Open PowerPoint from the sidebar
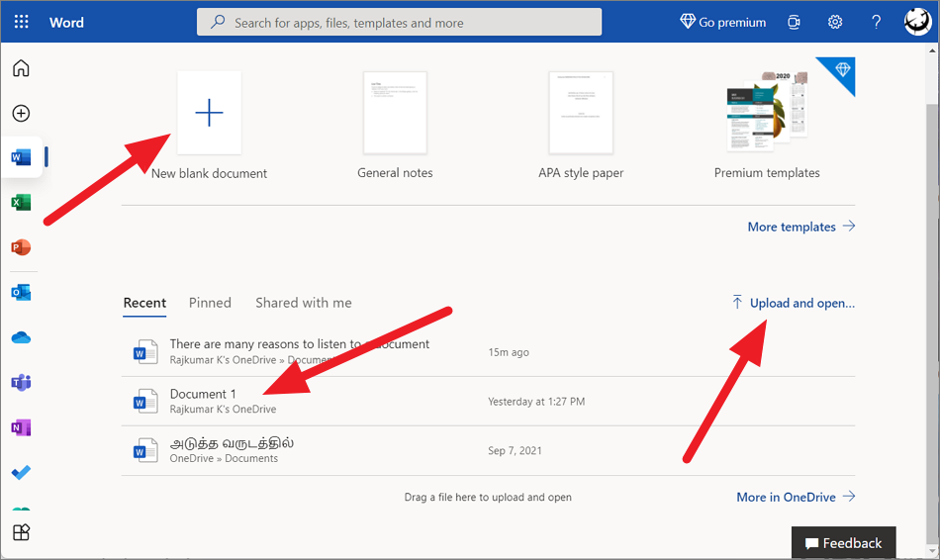 tap(21, 247)
